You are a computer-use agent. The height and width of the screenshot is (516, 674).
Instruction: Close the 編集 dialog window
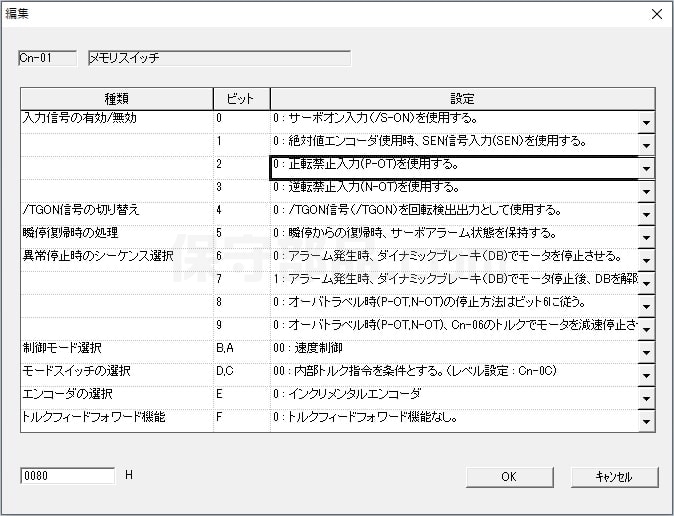656,14
